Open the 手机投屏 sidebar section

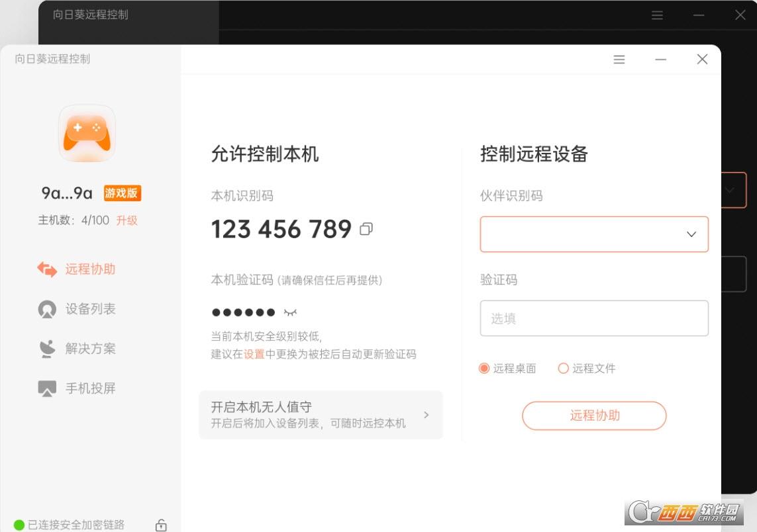[76, 388]
